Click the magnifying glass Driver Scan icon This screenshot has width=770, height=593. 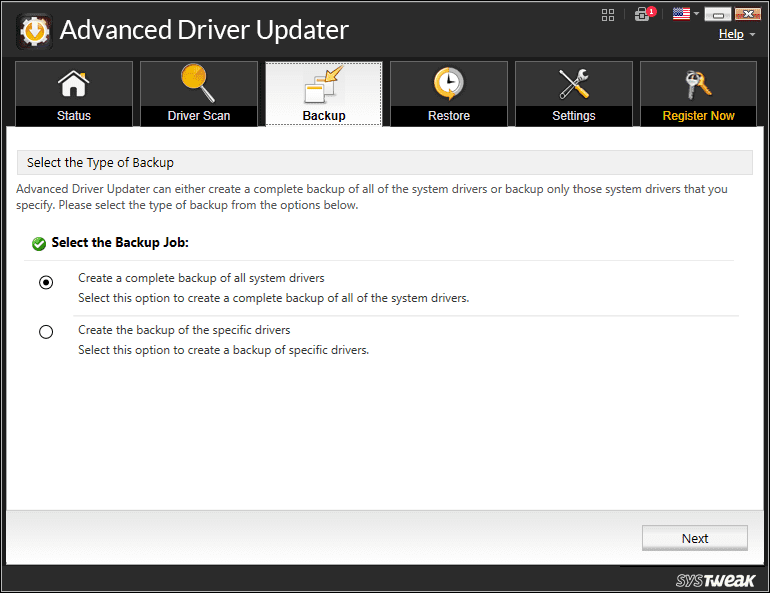(x=197, y=83)
